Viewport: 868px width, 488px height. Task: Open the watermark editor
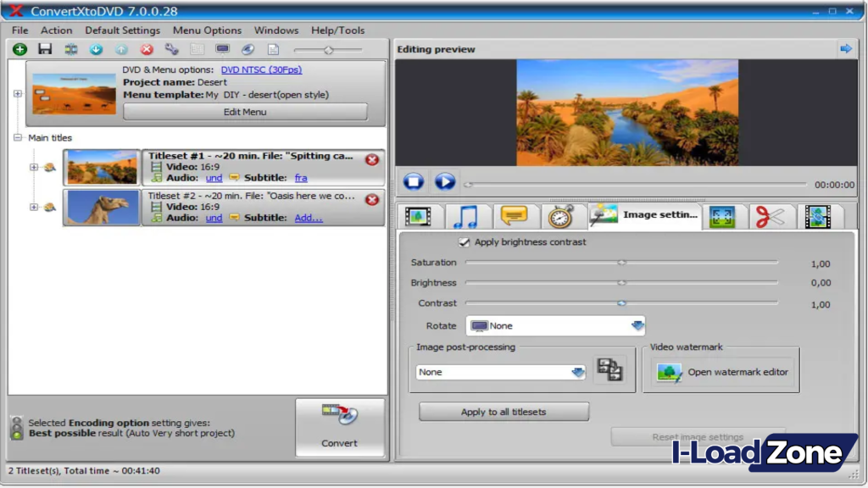(x=721, y=373)
